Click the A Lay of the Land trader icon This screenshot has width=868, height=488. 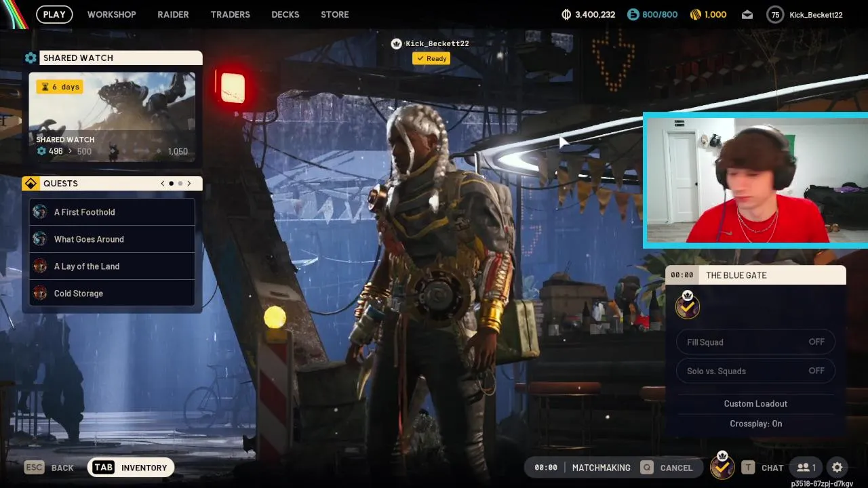40,266
